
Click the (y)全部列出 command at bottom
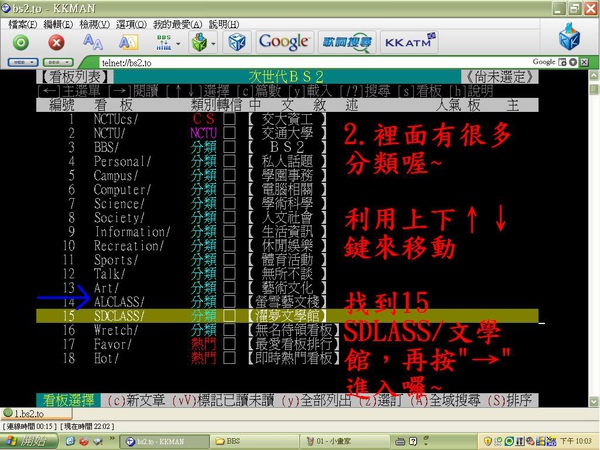(316, 400)
